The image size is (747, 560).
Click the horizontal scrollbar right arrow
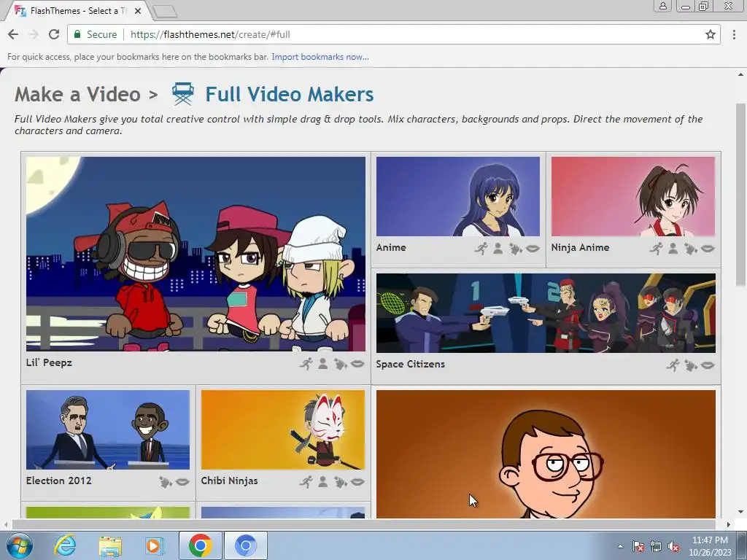coord(728,524)
